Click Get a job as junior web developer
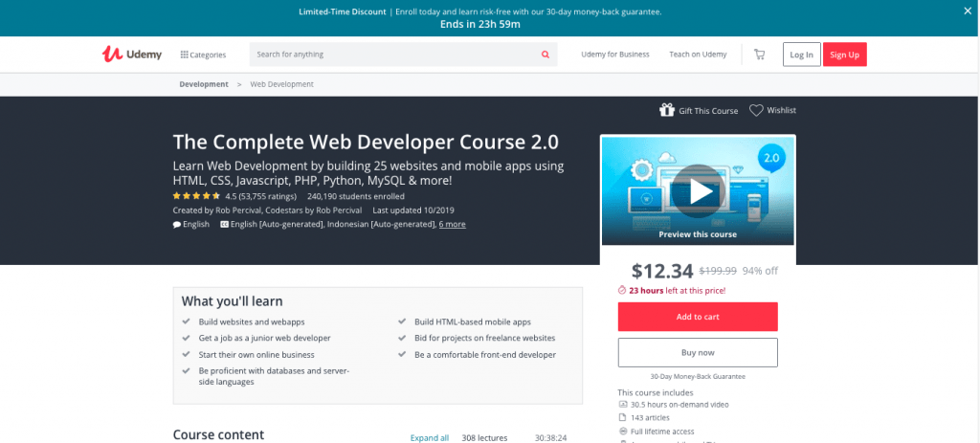Screen dimensions: 980x443 264,338
